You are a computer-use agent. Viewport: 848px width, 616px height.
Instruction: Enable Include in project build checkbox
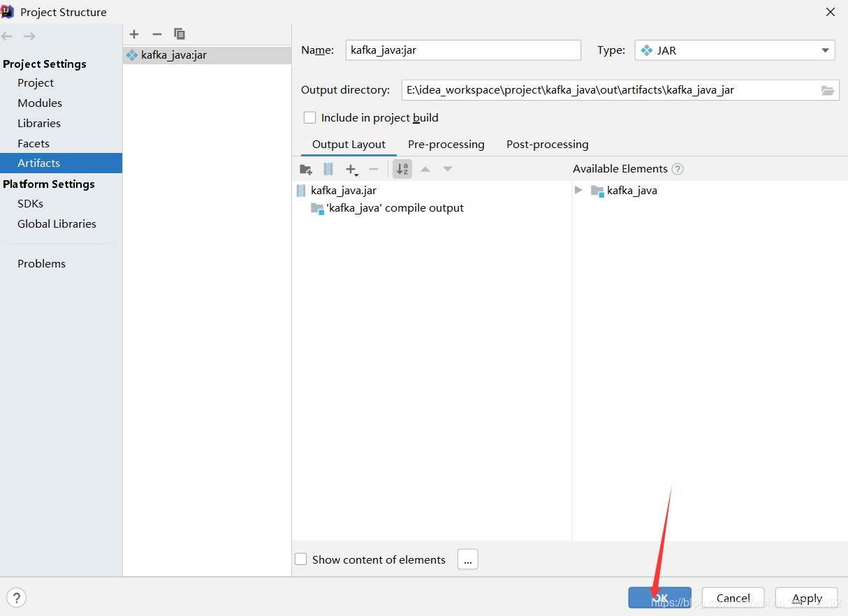coord(310,118)
